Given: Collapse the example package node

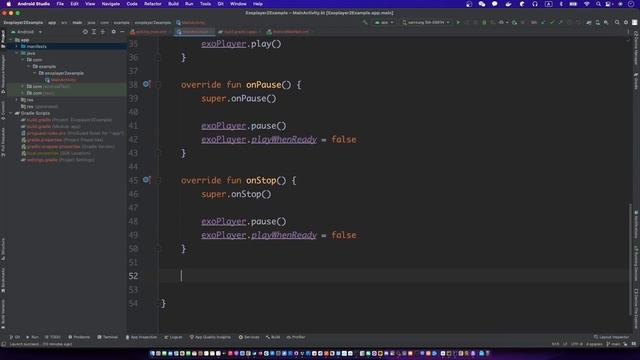Looking at the screenshot, I should pyautogui.click(x=29, y=67).
